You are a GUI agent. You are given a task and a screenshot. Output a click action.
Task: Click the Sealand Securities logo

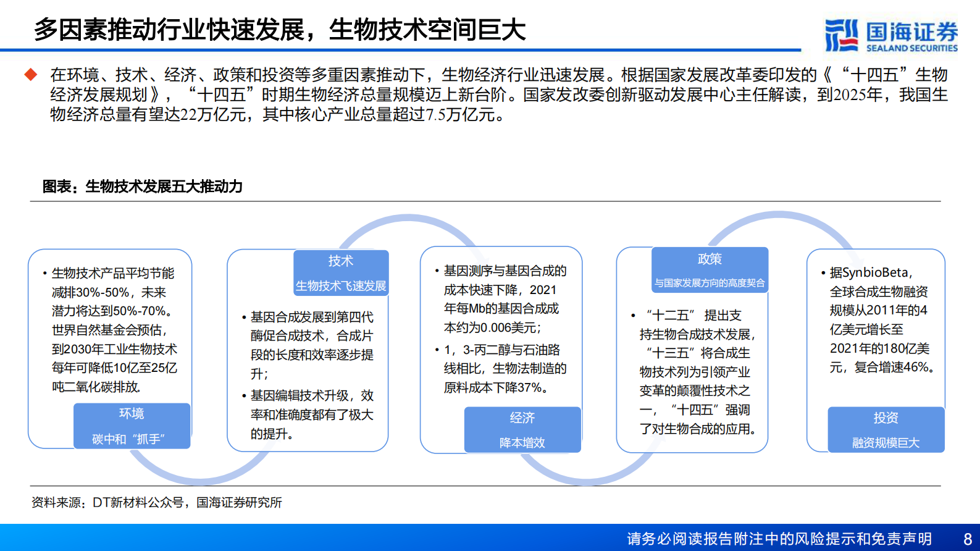[x=890, y=35]
